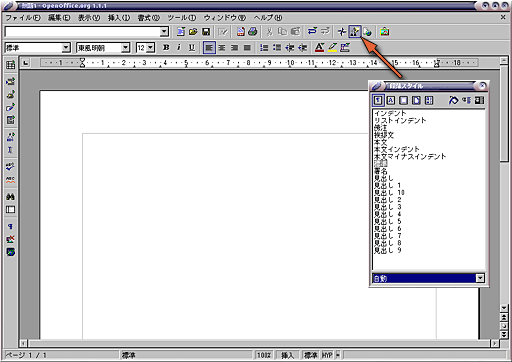Open the Hyperlink dialog icon
This screenshot has height=362, width=512.
tap(368, 32)
